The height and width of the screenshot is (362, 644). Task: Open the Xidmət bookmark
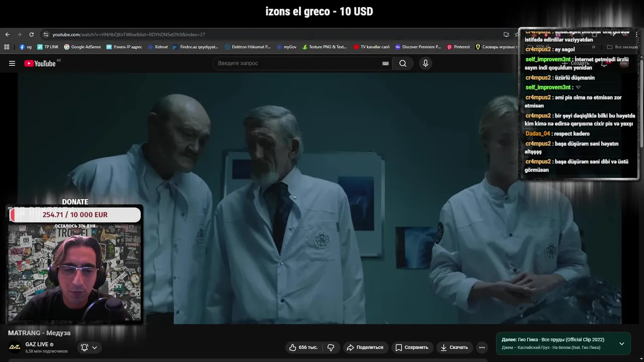157,47
